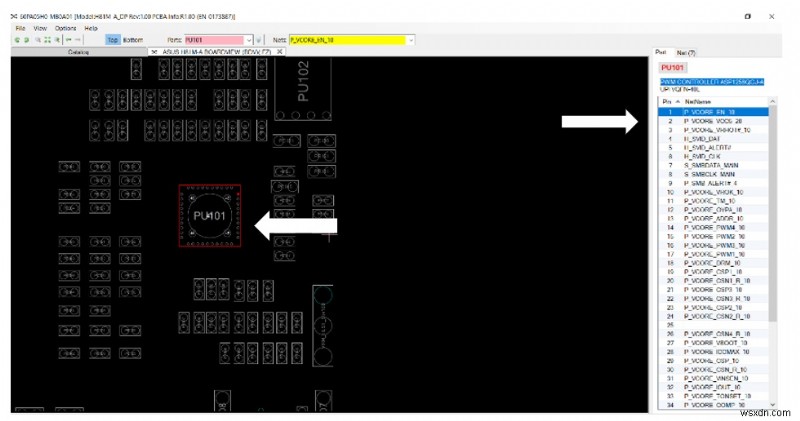This screenshot has height=421, width=800.
Task: Select pin 15 P_VCORE_PWM2_10 row
Action: (x=713, y=236)
